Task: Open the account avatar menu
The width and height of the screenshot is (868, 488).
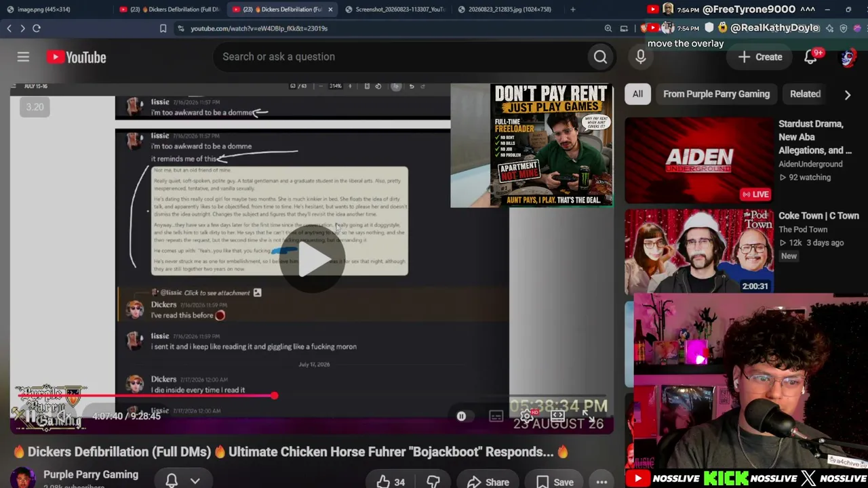Action: click(x=848, y=57)
